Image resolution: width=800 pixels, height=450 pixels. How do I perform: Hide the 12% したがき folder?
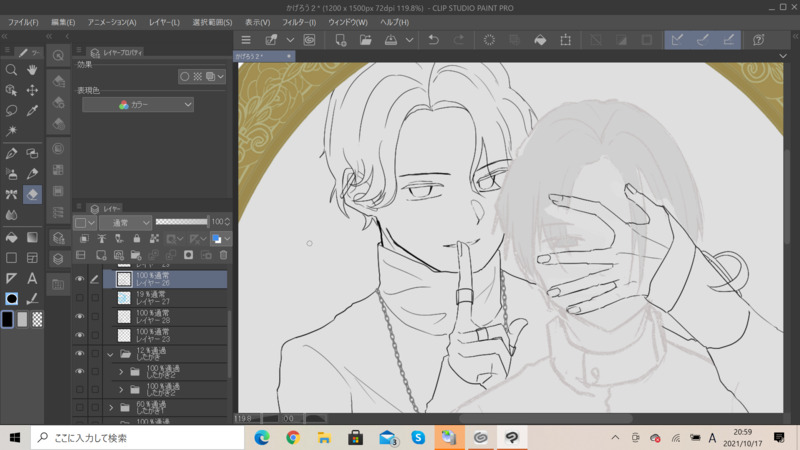(x=80, y=354)
